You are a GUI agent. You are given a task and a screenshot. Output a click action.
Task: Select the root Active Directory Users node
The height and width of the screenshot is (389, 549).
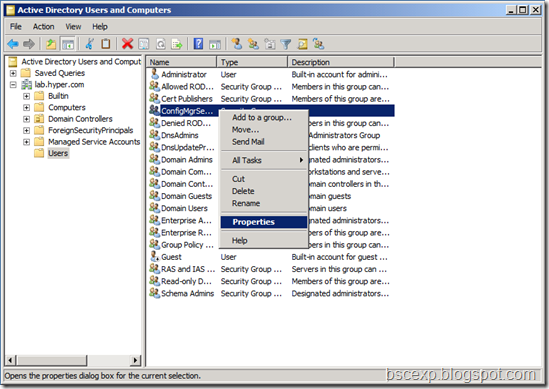pyautogui.click(x=81, y=62)
